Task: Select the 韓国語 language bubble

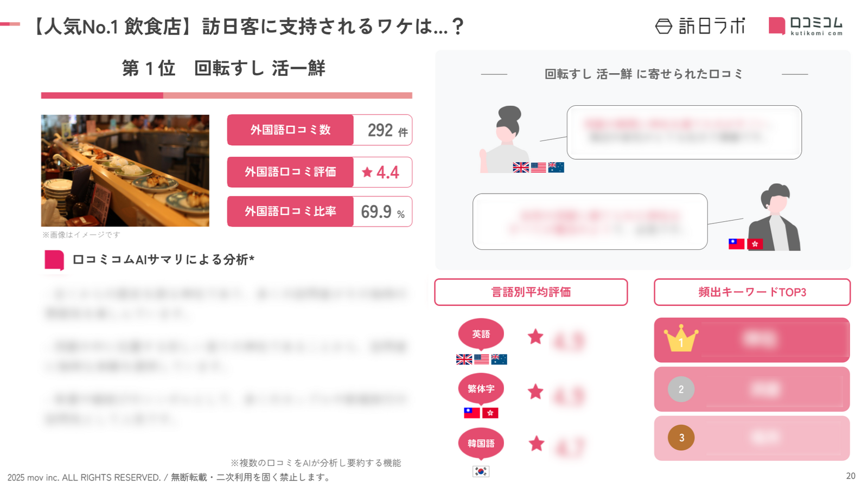Action: (481, 443)
